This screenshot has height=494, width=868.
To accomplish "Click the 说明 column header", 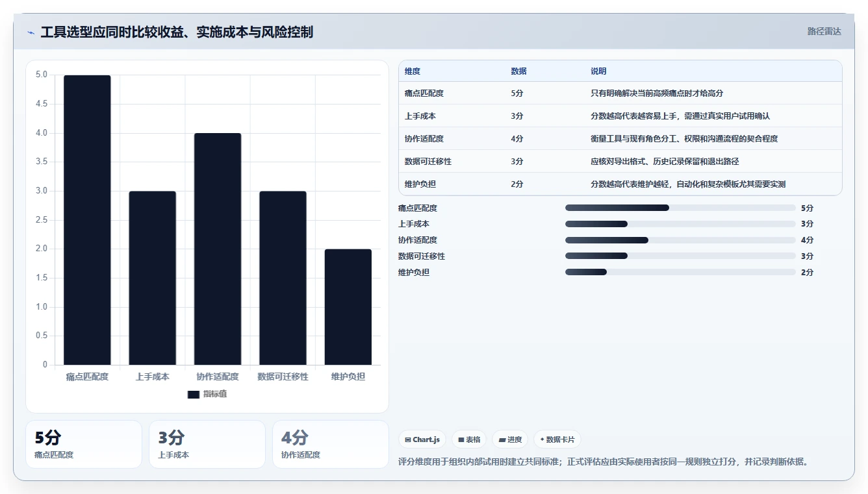I will pyautogui.click(x=598, y=71).
